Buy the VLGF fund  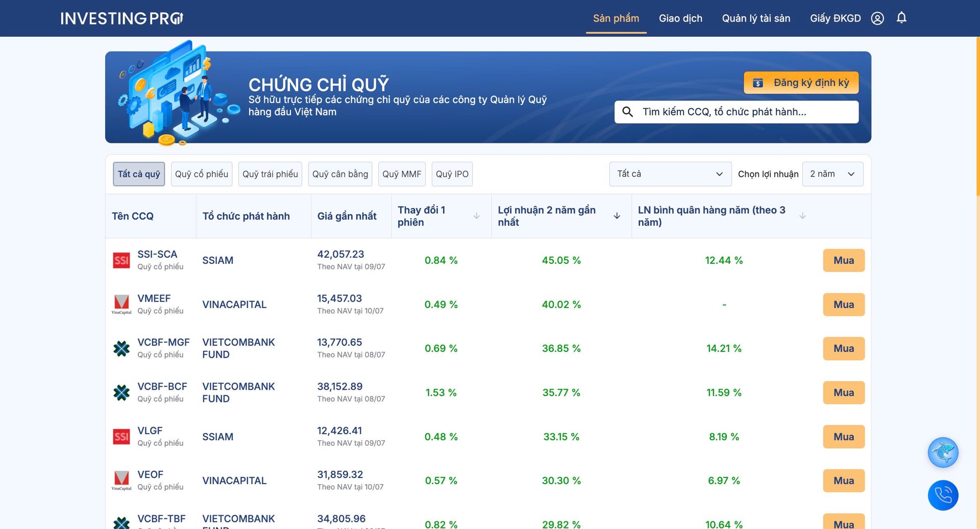tap(844, 437)
